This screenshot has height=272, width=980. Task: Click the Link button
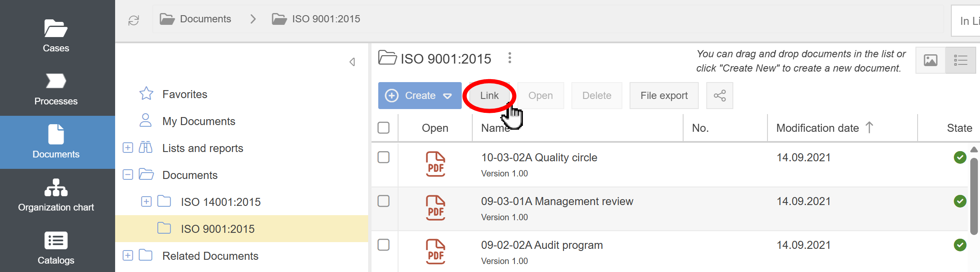489,96
